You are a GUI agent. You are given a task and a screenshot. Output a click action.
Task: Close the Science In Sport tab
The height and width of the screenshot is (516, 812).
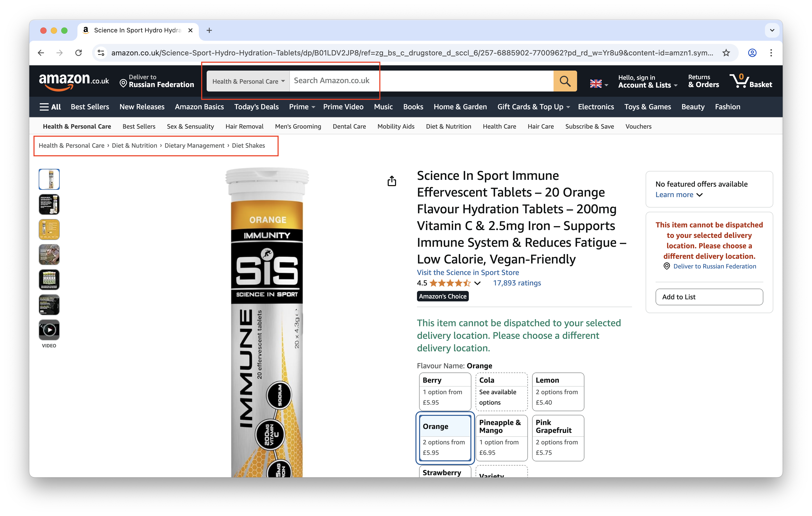[x=190, y=30]
